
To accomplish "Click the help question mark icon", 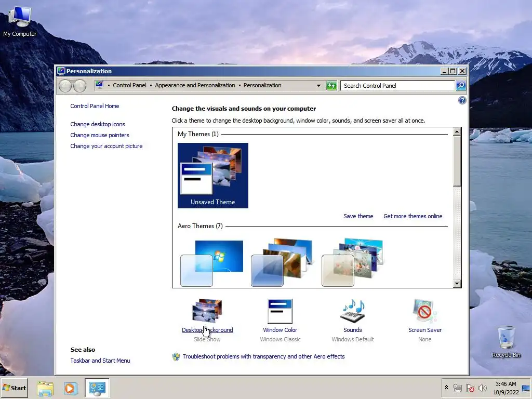I will [x=462, y=100].
